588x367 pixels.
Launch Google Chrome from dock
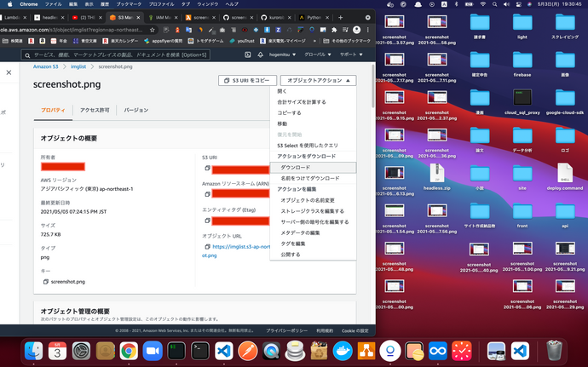(x=129, y=352)
